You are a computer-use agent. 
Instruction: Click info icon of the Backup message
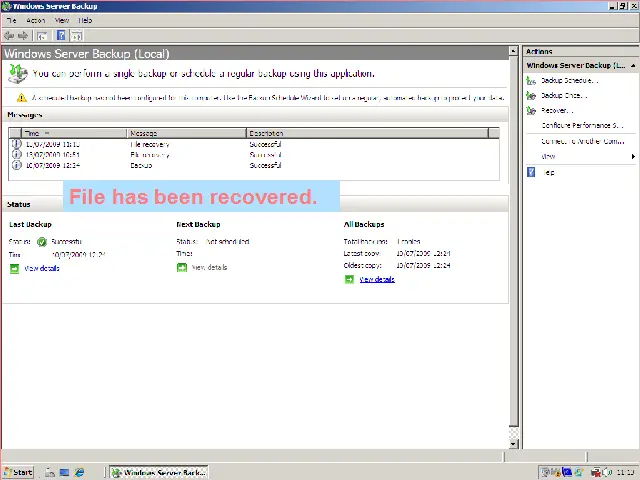click(16, 165)
